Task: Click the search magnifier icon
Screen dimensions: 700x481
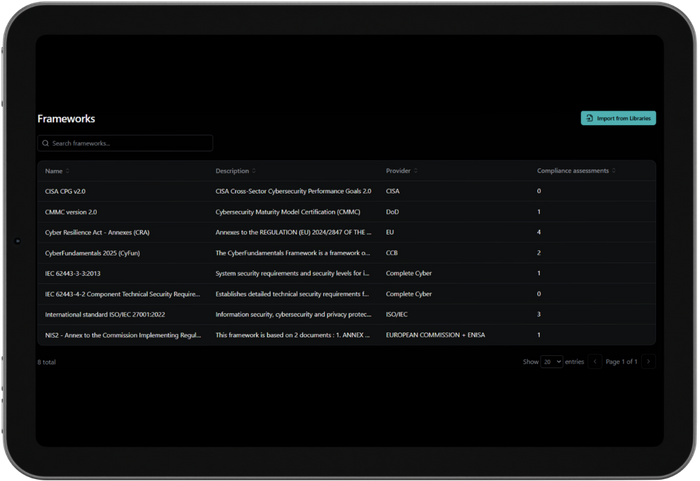Action: click(46, 143)
